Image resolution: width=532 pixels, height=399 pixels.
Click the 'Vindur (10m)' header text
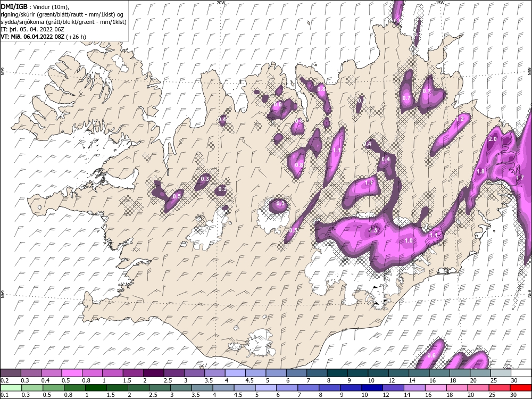click(x=51, y=6)
